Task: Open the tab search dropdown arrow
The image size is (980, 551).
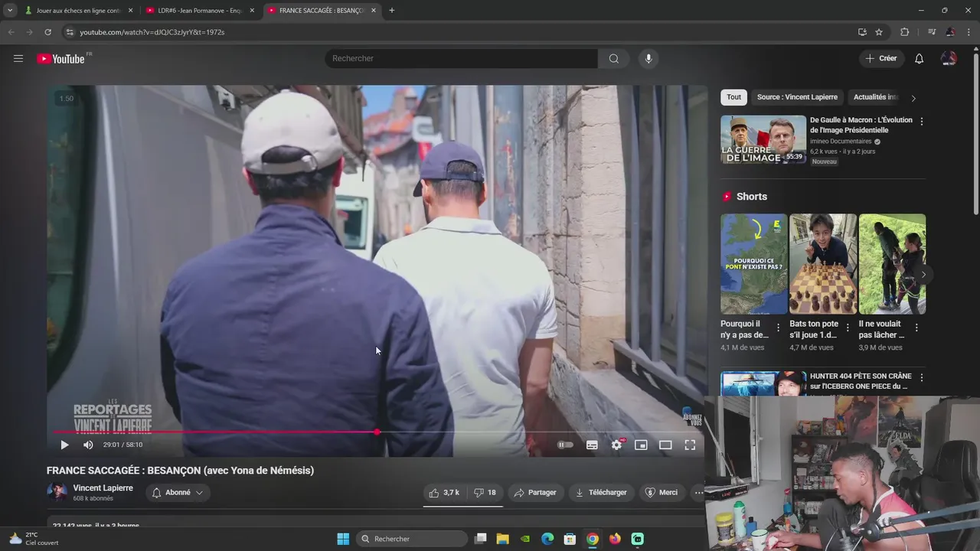Action: [x=10, y=10]
